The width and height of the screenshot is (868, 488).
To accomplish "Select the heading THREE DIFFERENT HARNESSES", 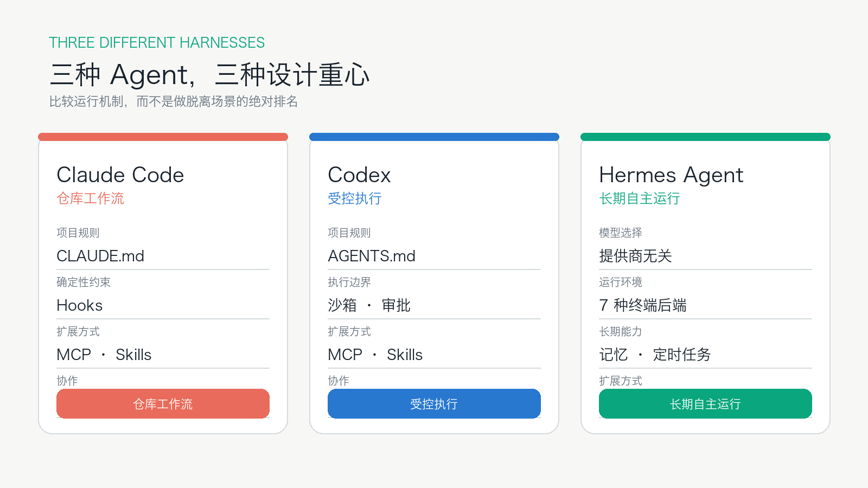I will pyautogui.click(x=157, y=42).
